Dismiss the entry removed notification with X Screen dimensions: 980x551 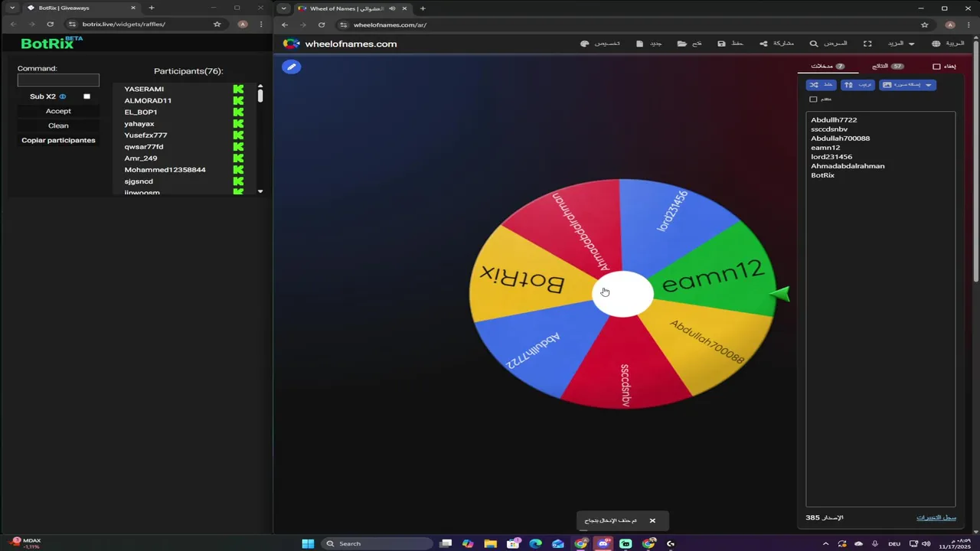652,520
